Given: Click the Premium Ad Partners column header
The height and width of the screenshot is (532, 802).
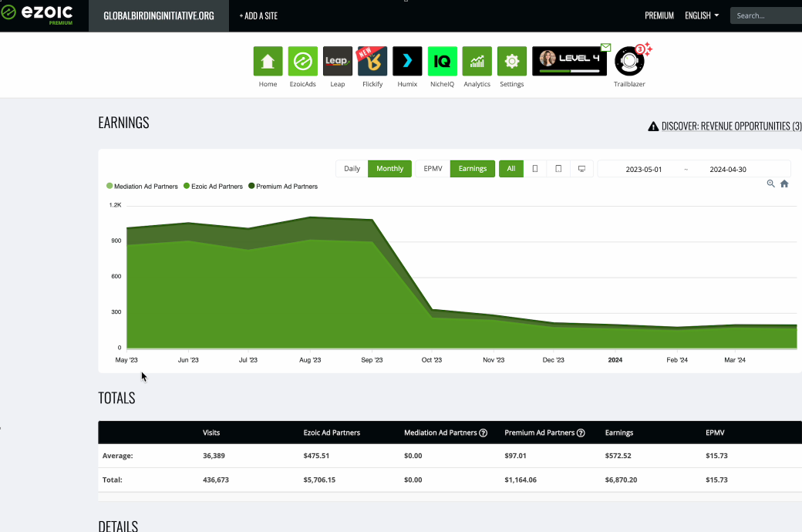Looking at the screenshot, I should point(540,433).
